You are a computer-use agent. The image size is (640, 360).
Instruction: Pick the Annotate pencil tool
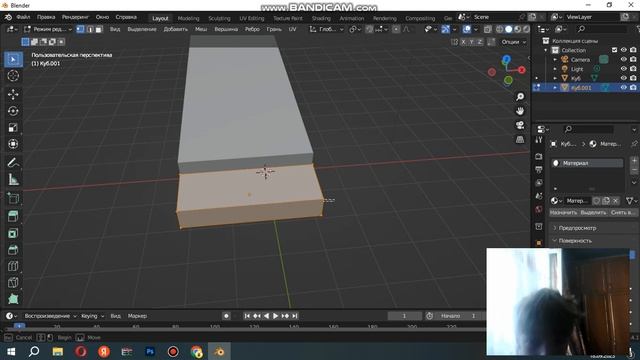coord(13,162)
